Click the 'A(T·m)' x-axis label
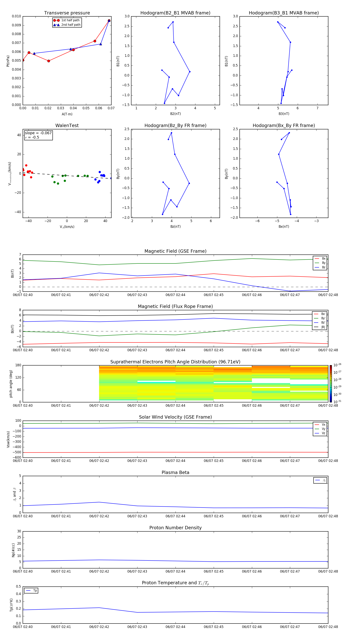Screen dimensions: 351x644 click(x=67, y=114)
